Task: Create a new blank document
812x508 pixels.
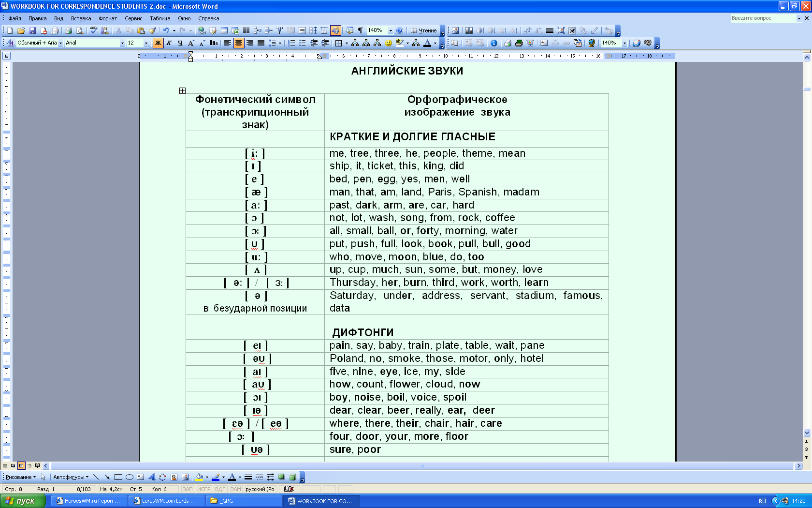Action: pos(10,30)
